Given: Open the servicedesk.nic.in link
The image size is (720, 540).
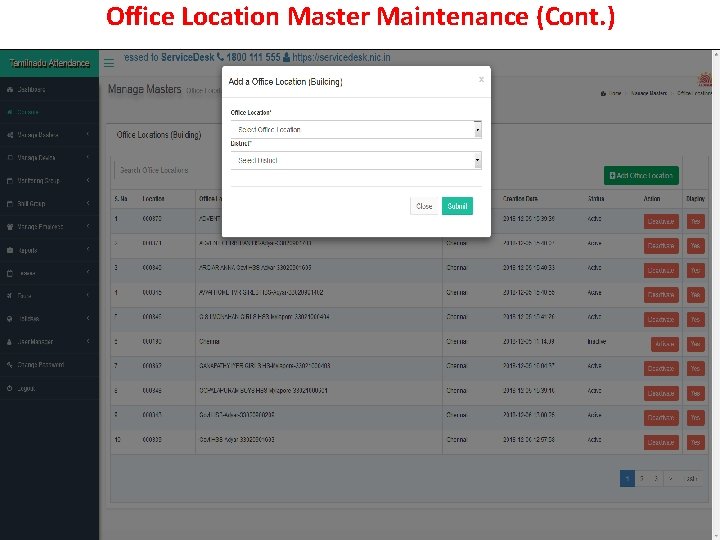Looking at the screenshot, I should [341, 57].
